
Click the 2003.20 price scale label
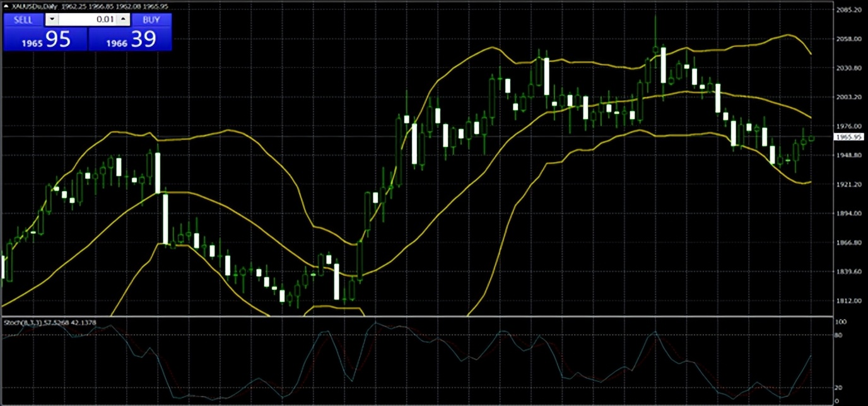pyautogui.click(x=847, y=97)
